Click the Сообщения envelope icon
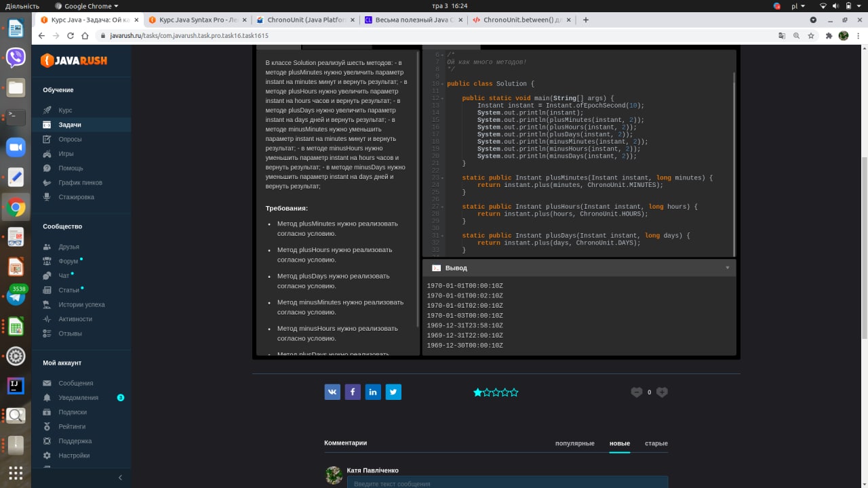The height and width of the screenshot is (488, 868). 47,383
